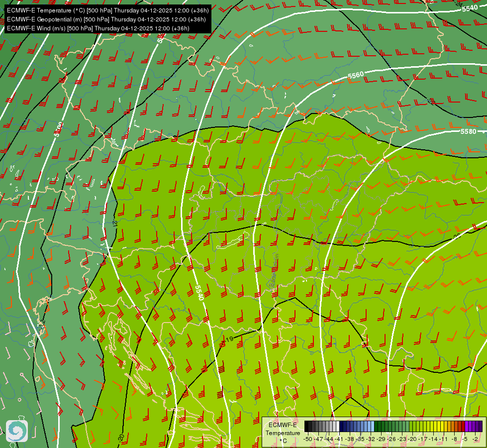Click the ECMWF-E Geopotential 500 hPa title line
Screen dimensions: 487x448
click(106, 19)
